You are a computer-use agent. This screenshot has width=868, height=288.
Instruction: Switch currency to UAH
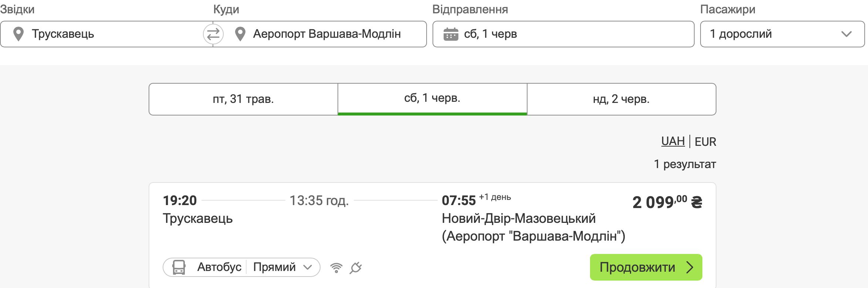673,141
